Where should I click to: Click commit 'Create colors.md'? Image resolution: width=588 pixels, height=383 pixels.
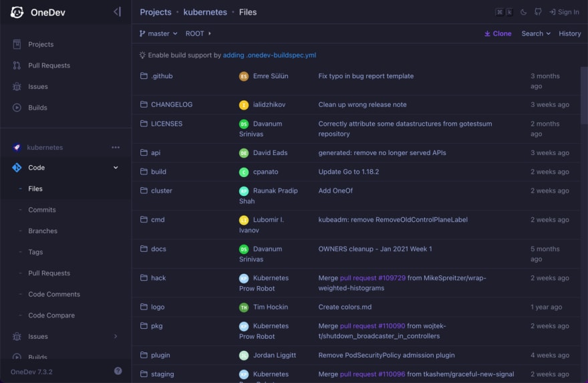point(345,307)
